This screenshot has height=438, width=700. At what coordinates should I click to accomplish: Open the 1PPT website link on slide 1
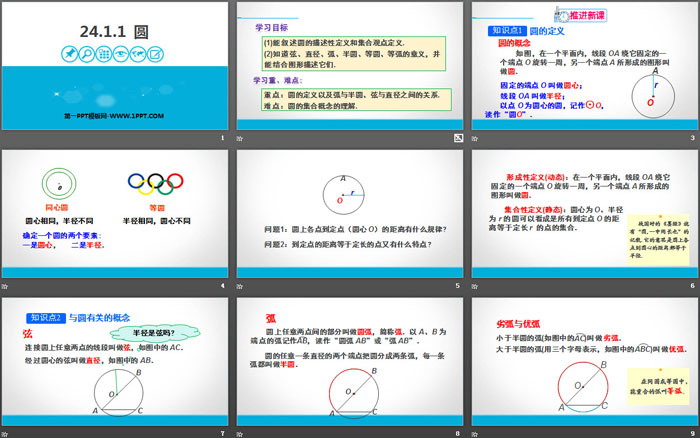pos(114,116)
